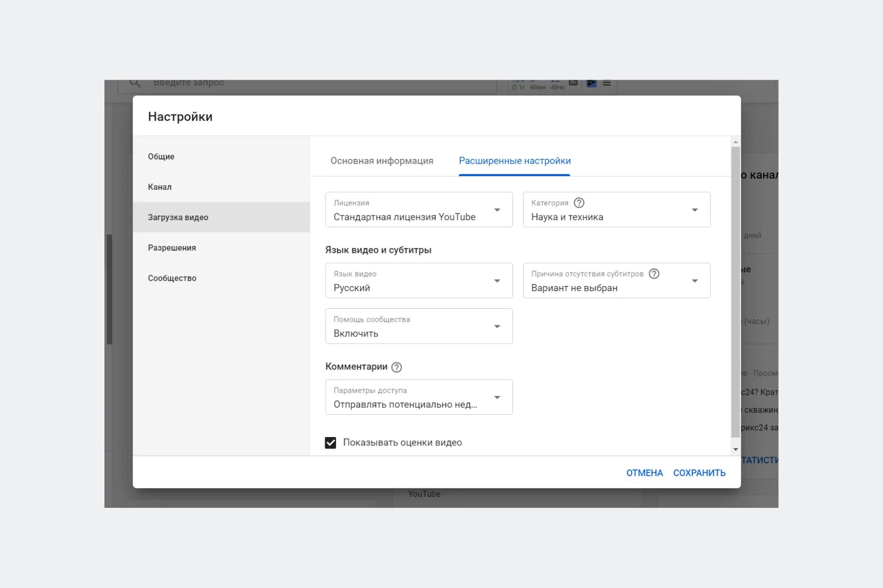The image size is (883, 588).
Task: Open the Язык видео dropdown
Action: pos(419,281)
